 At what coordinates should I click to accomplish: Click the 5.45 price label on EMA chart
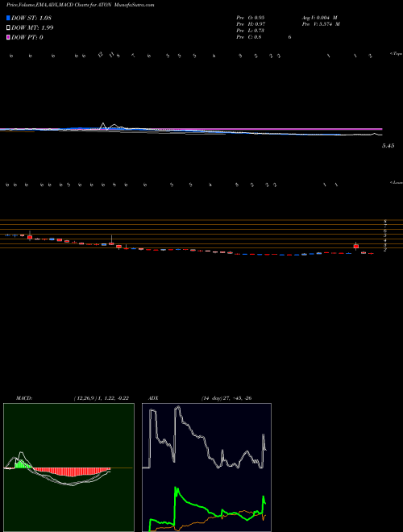coord(388,146)
